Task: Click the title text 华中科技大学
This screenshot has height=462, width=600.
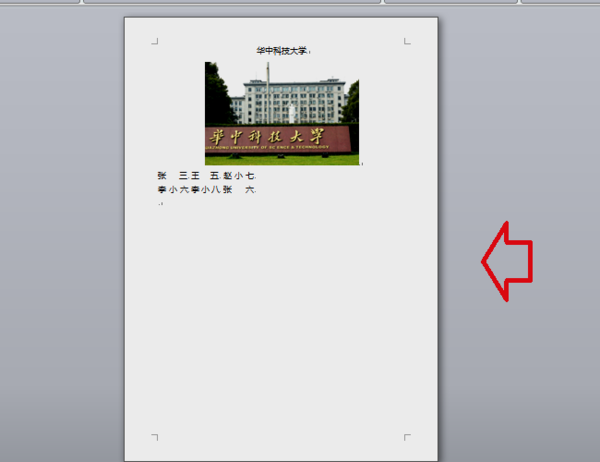Action: [x=282, y=51]
